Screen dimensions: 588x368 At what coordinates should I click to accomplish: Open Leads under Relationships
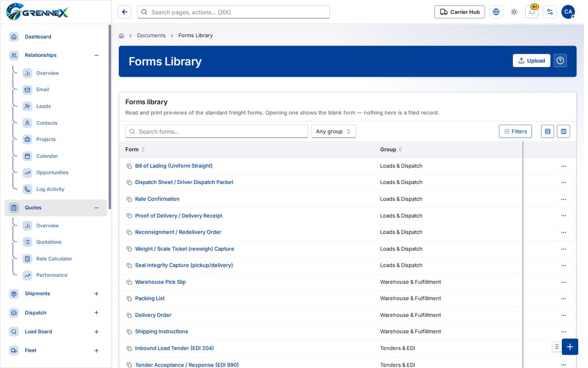pos(44,106)
